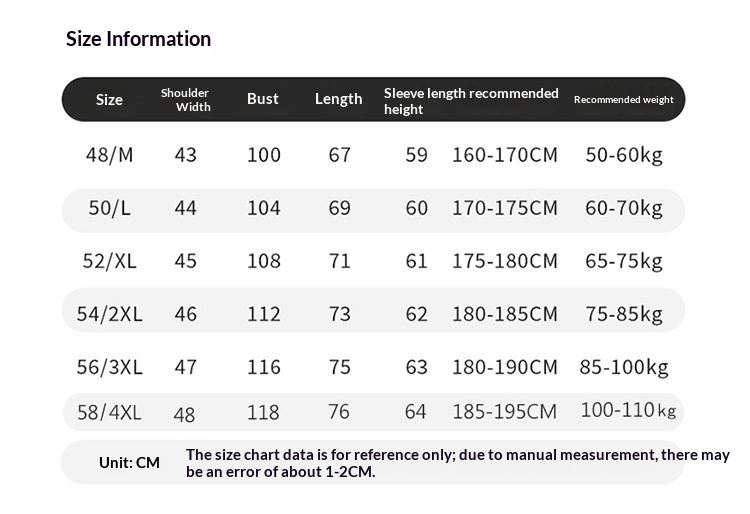This screenshot has width=750, height=514.
Task: Click the 56/3XL size row label
Action: click(110, 367)
